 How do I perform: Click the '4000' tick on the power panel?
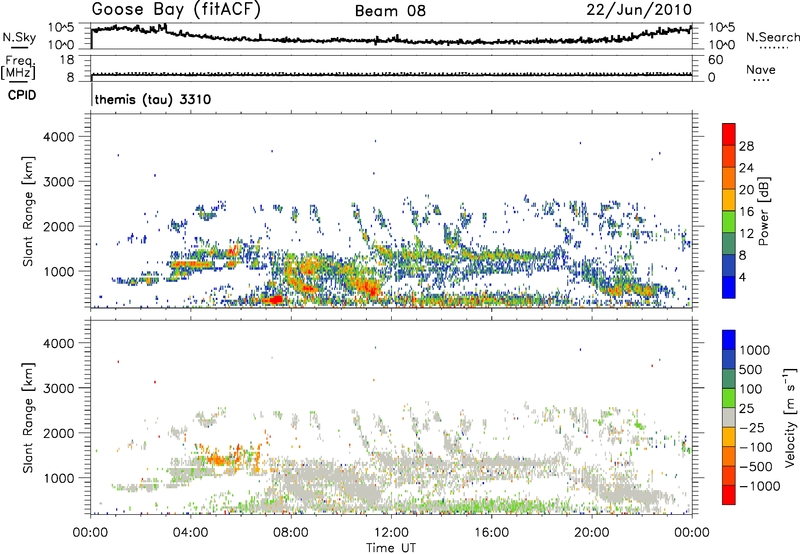59,137
